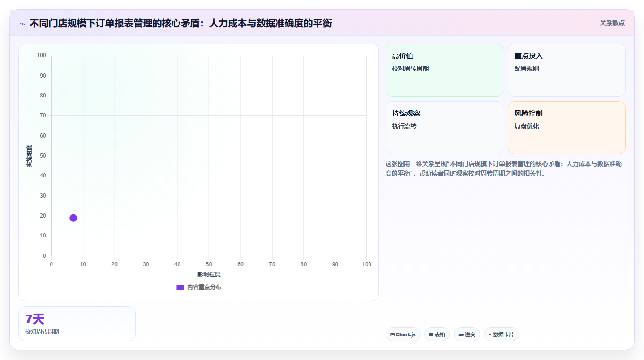
Task: Click the 校对周转周期 text in 高价值 card
Action: tap(410, 69)
